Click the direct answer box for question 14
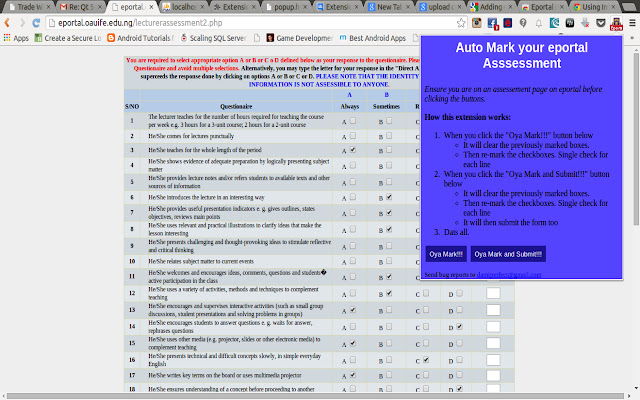 [493, 327]
